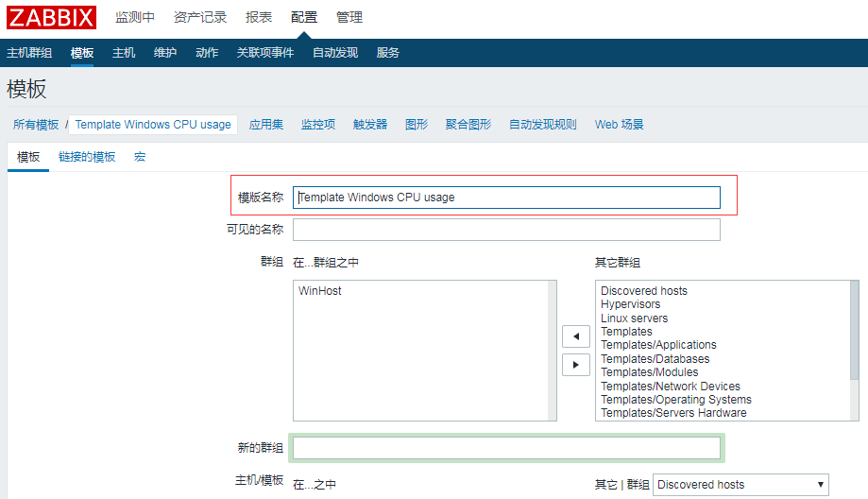Open the 配置 top menu
Screen dimensions: 868x499
point(304,17)
